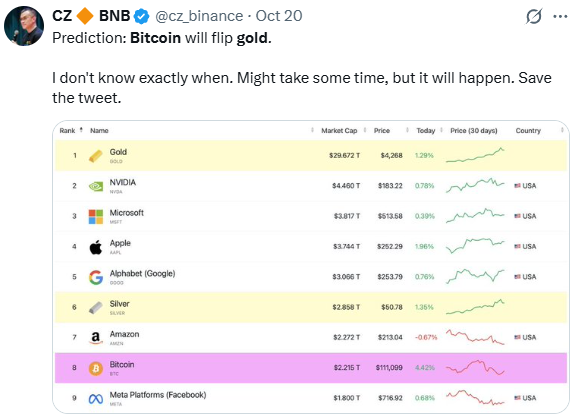
Task: Open the Oct 20 timestamp link
Action: tap(279, 16)
